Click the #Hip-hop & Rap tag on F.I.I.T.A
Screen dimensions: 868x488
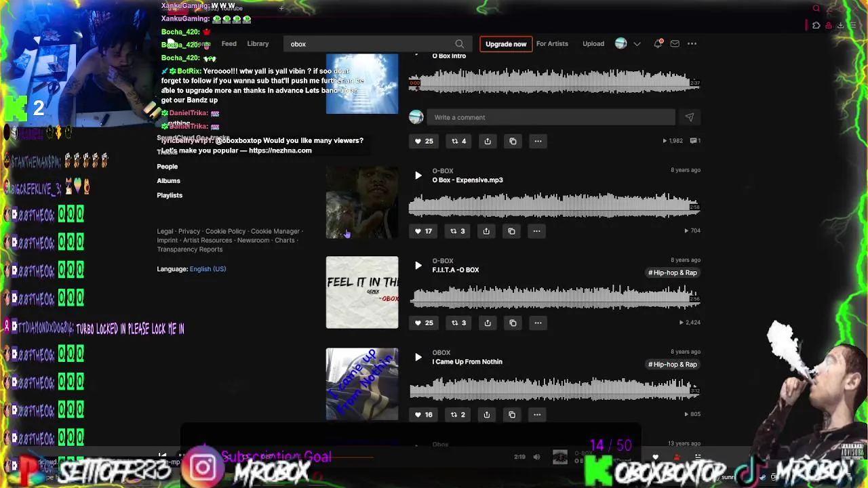pyautogui.click(x=673, y=272)
